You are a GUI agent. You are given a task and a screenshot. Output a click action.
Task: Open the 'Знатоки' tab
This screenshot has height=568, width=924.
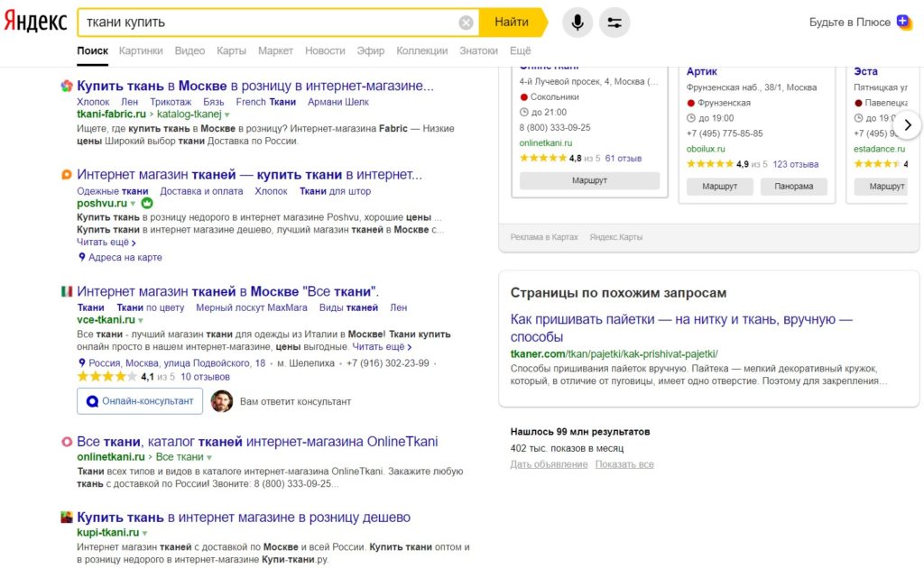click(478, 50)
